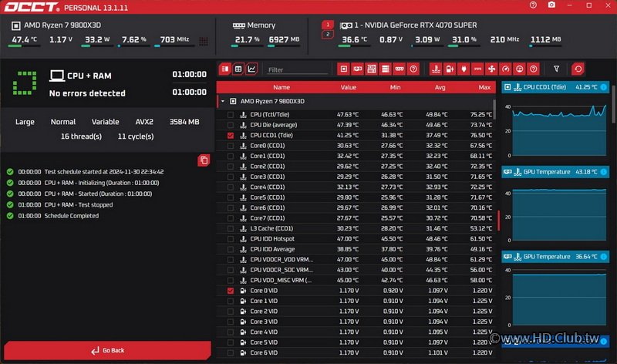Toggle motherboard sensors filter icon
Screen dimensions: 617x364
click(x=372, y=69)
